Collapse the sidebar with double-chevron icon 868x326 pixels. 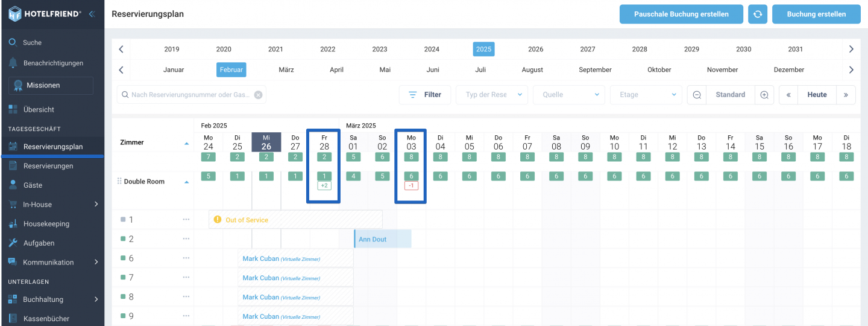pos(92,14)
